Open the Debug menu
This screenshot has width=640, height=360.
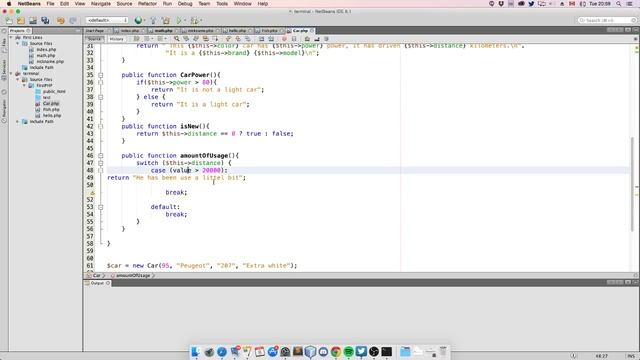tap(185, 4)
